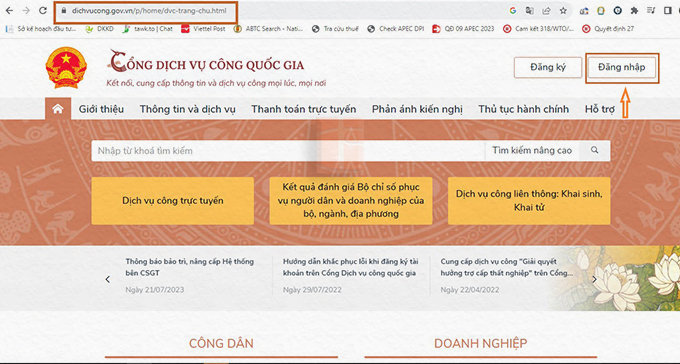Open the Hỗ trợ menu
This screenshot has height=364, width=680.
point(599,109)
